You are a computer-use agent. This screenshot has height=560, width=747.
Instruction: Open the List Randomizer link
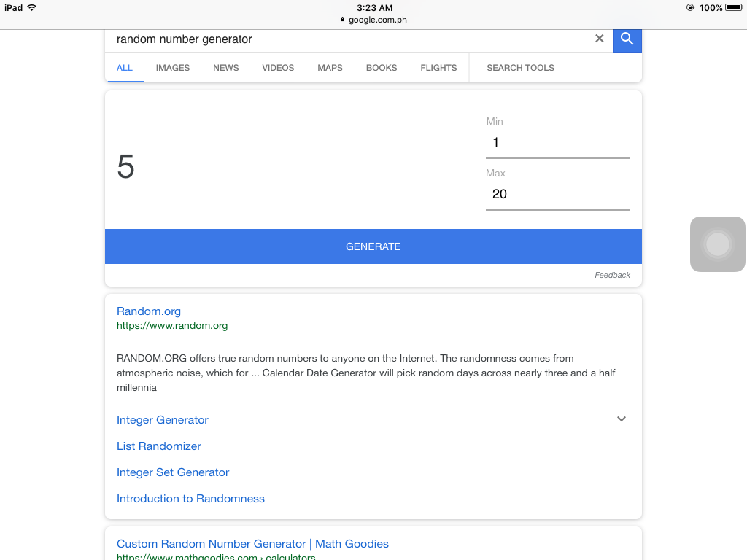coord(158,446)
